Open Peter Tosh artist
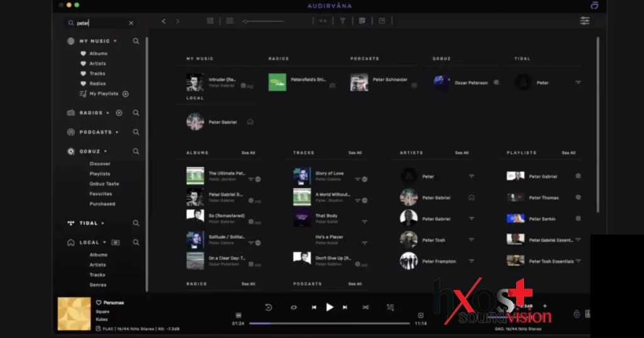 pos(438,240)
